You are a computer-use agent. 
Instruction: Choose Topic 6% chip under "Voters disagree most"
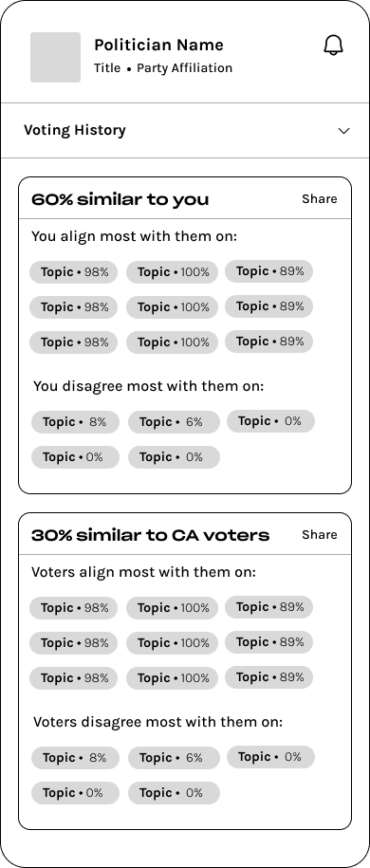[174, 758]
